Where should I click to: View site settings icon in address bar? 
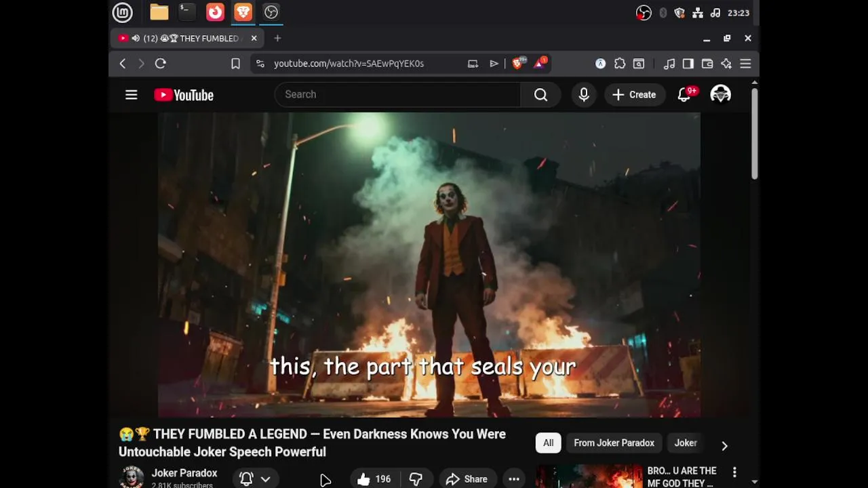(260, 64)
